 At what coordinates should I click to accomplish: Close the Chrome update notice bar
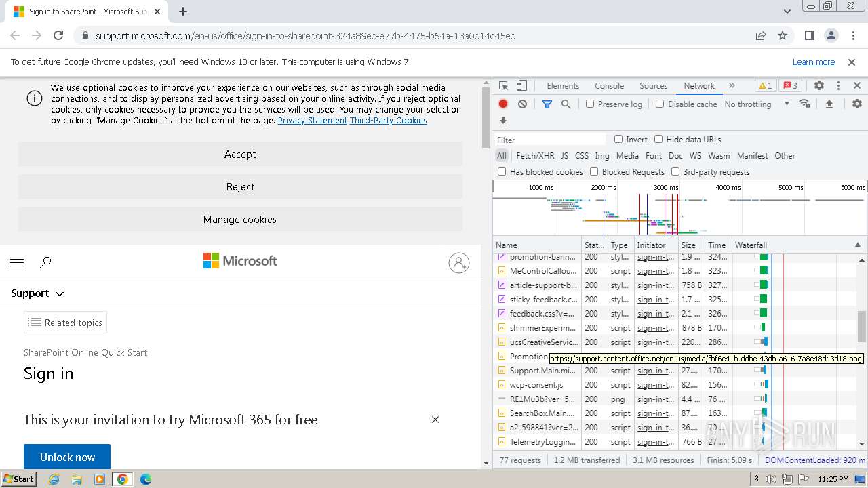point(852,62)
